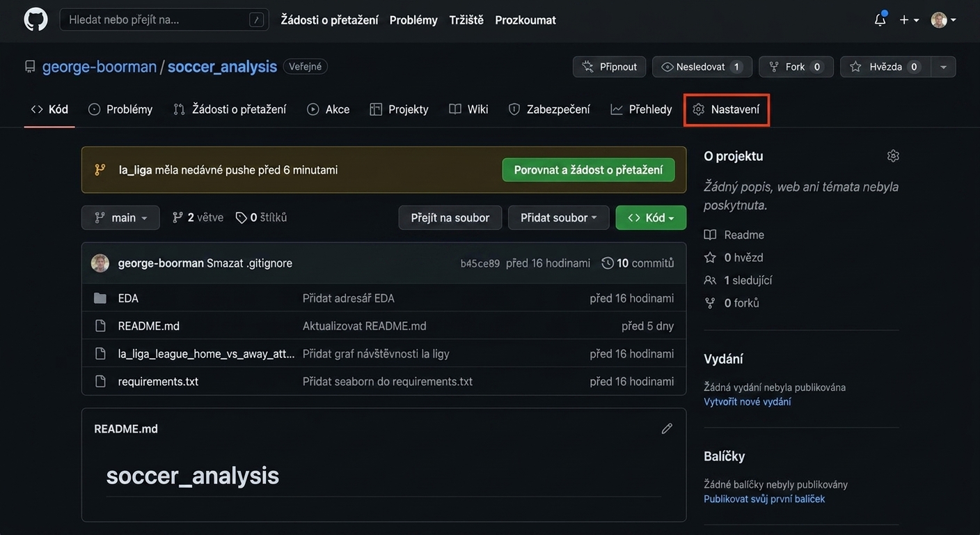View the 2 větve branches link
Screen dimensions: 980x535
tap(198, 217)
